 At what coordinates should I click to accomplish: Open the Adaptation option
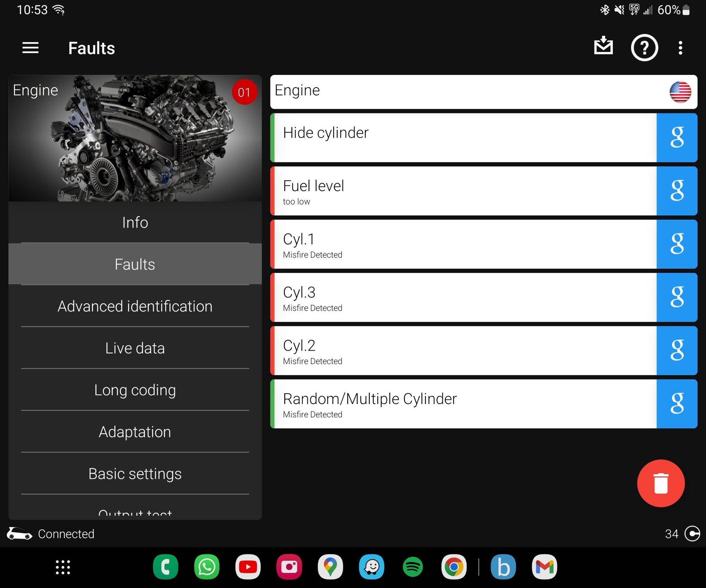[135, 432]
